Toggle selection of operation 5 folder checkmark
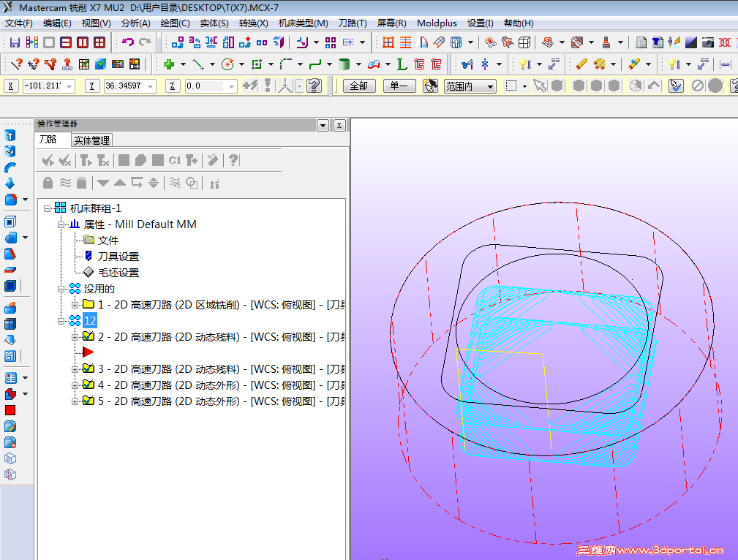This screenshot has width=738, height=560. pyautogui.click(x=89, y=401)
